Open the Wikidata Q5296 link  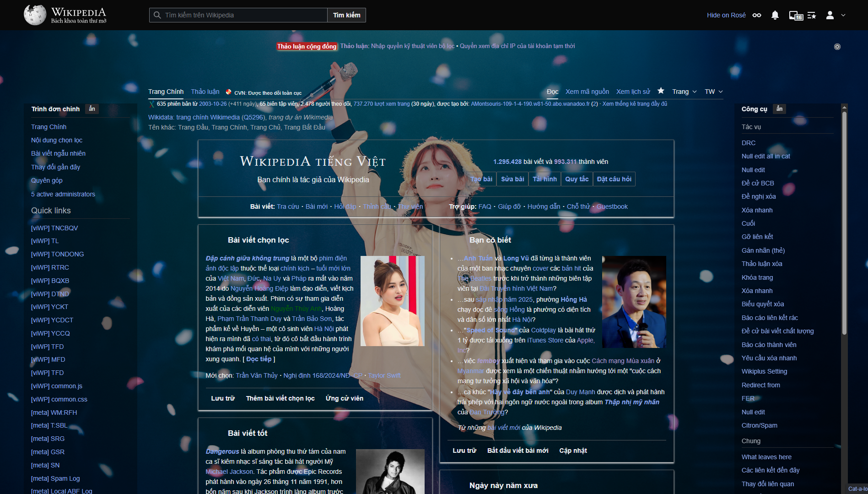coord(208,117)
